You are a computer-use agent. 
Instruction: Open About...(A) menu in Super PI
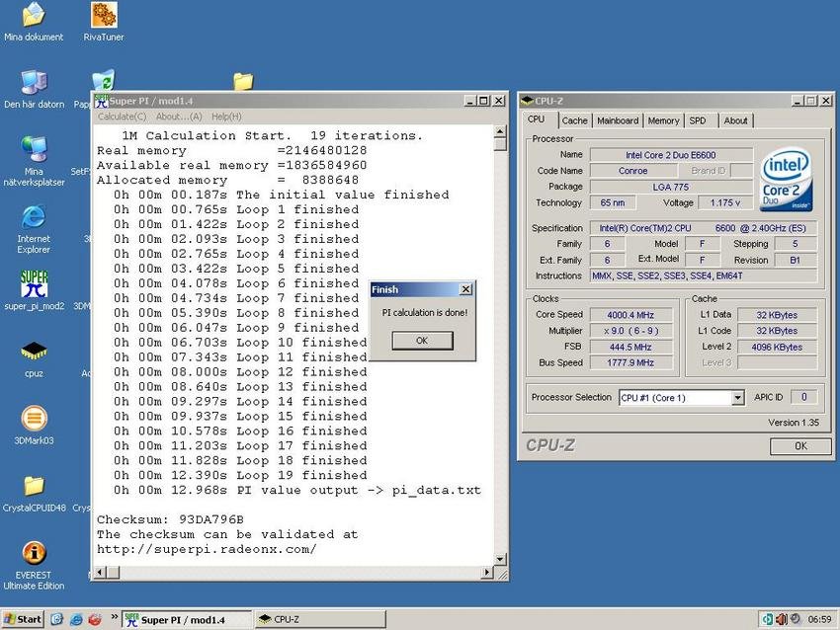(179, 117)
